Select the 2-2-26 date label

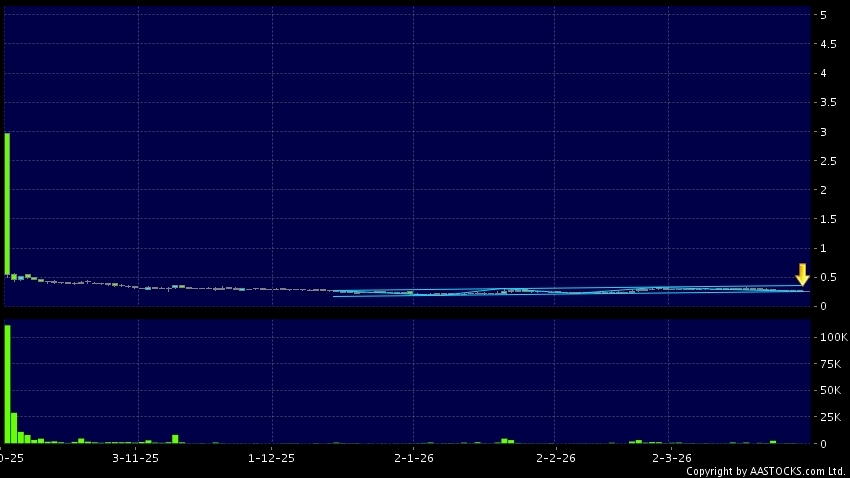point(555,458)
